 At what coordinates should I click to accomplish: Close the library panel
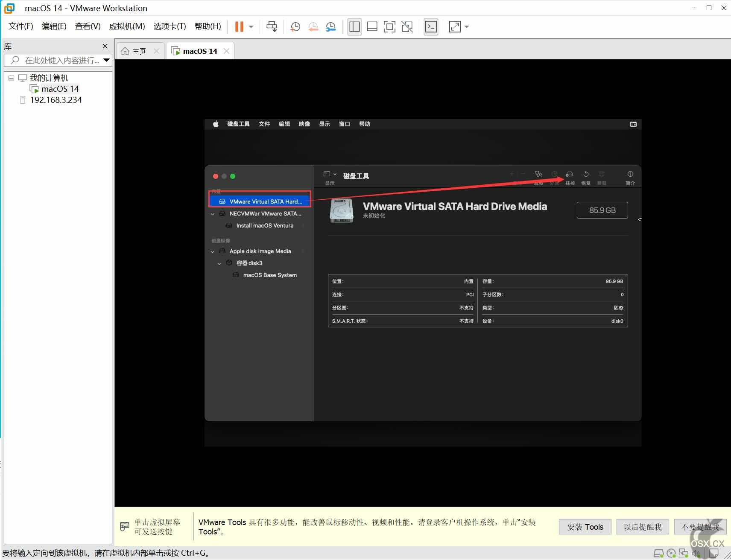point(105,46)
